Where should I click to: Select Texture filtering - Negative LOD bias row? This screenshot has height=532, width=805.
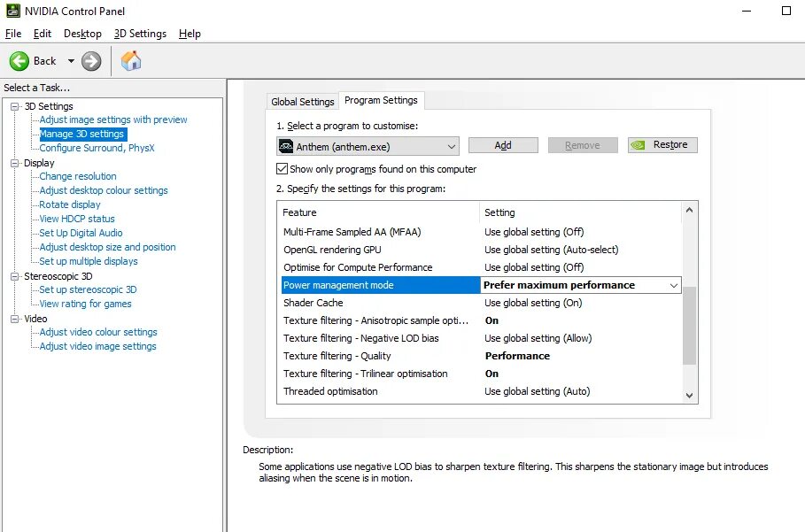[x=481, y=338]
